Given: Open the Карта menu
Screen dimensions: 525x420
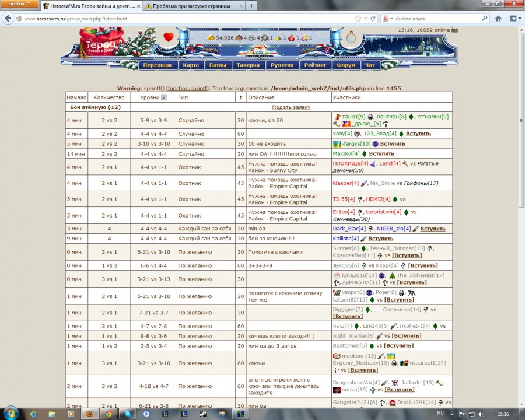Looking at the screenshot, I should [x=191, y=65].
